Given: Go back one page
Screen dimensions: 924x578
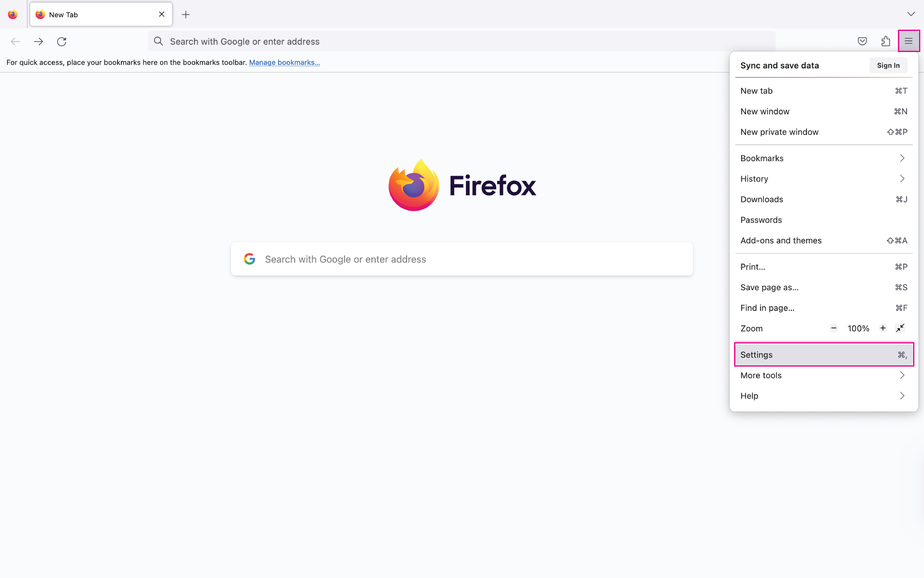Looking at the screenshot, I should tap(15, 41).
